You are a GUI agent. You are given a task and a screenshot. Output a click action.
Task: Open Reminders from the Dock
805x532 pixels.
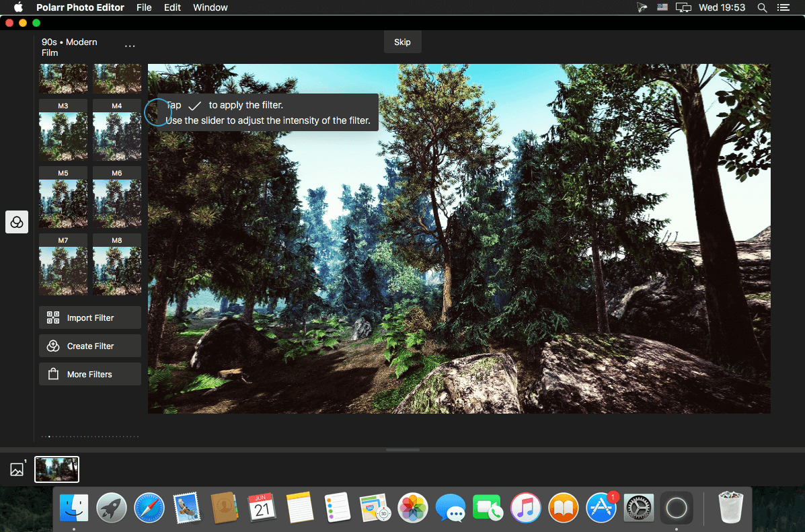point(338,508)
